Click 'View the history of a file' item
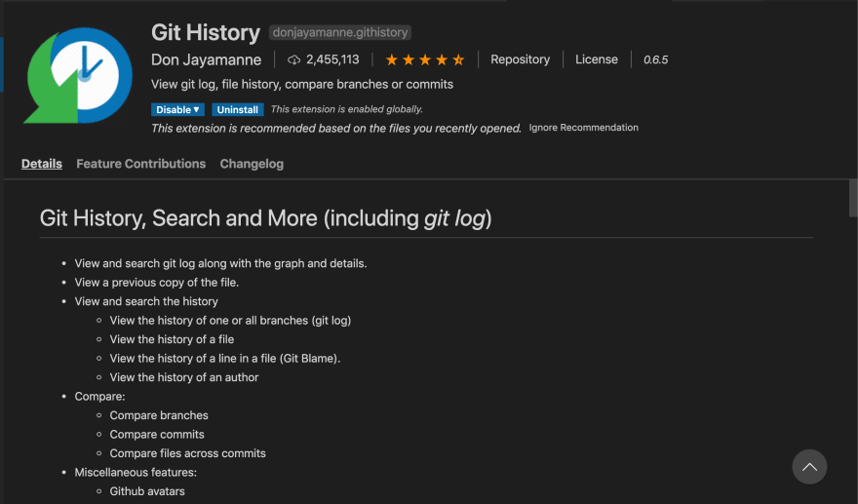 point(172,339)
